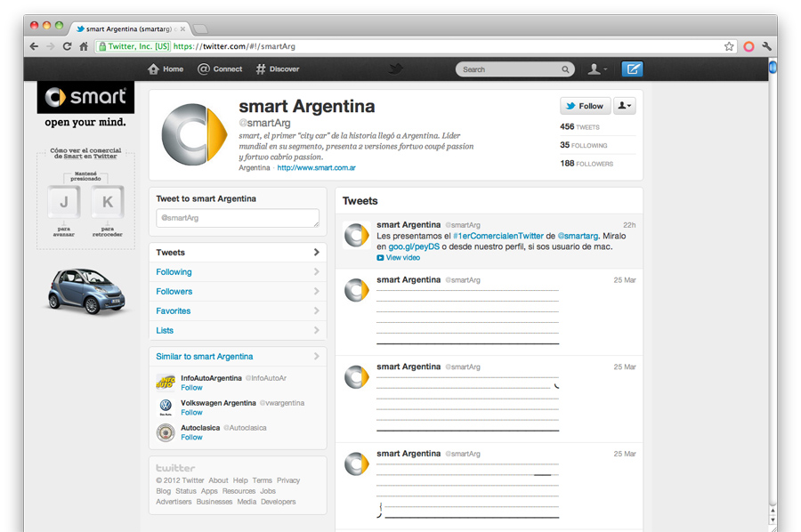Click the smart Argentina profile avatar
The width and height of the screenshot is (801, 532).
tap(195, 135)
